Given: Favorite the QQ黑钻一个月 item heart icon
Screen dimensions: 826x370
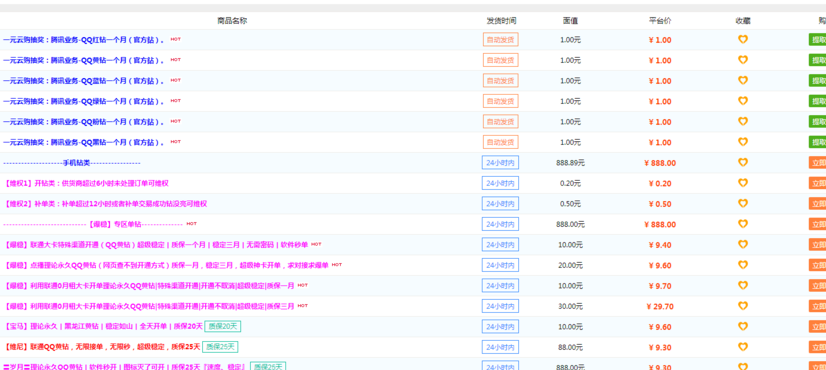Looking at the screenshot, I should (x=743, y=142).
